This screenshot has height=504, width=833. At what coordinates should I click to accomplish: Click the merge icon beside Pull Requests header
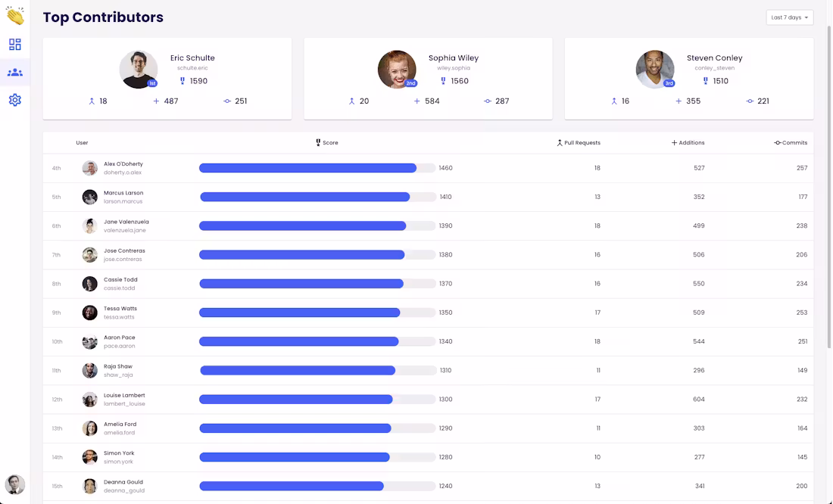(560, 143)
